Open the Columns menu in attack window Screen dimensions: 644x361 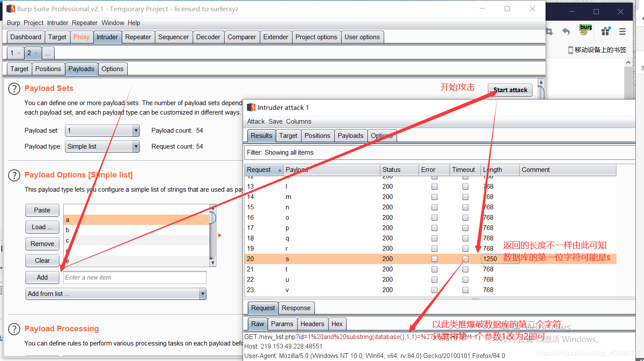pos(299,121)
